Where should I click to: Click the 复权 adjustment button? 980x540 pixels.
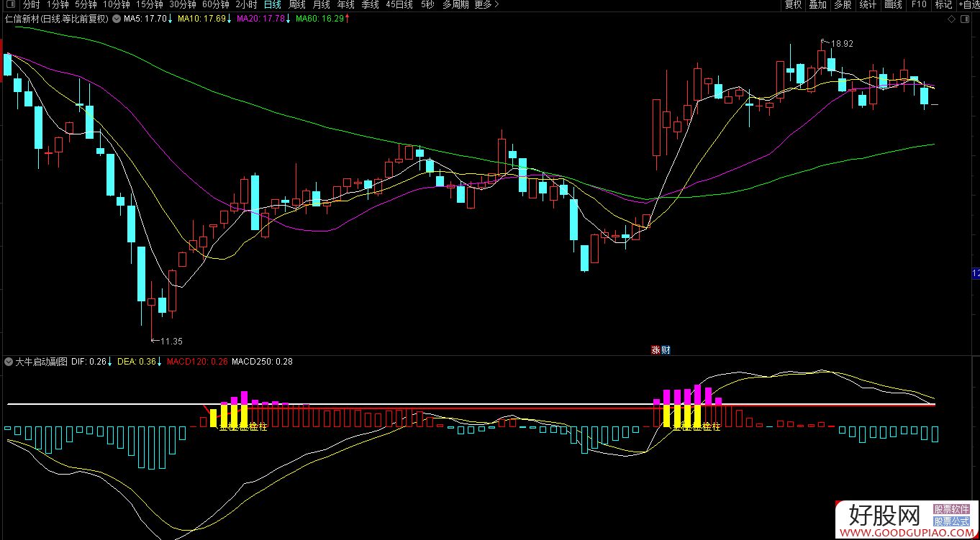pyautogui.click(x=793, y=5)
